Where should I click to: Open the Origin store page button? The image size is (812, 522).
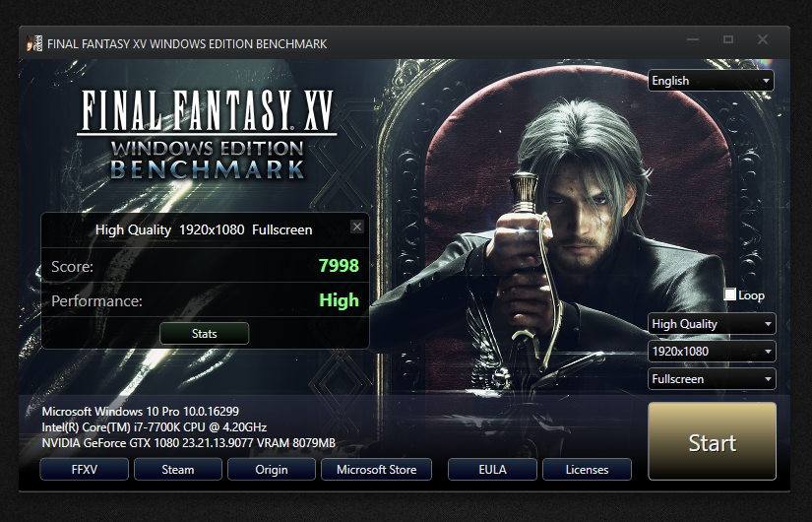[x=272, y=470]
